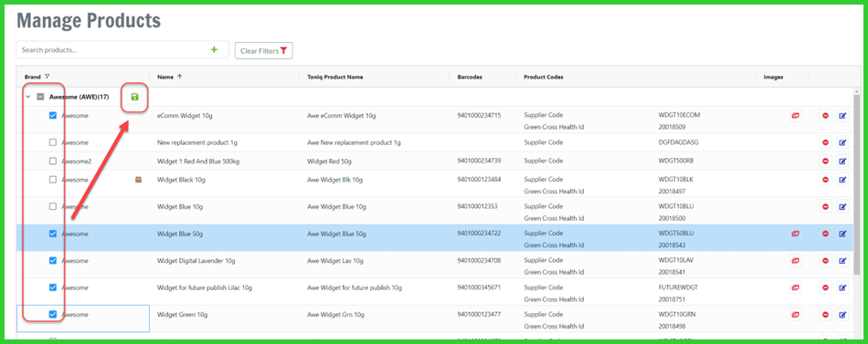
Task: Delete the Widget Blue 10g product
Action: coord(825,206)
